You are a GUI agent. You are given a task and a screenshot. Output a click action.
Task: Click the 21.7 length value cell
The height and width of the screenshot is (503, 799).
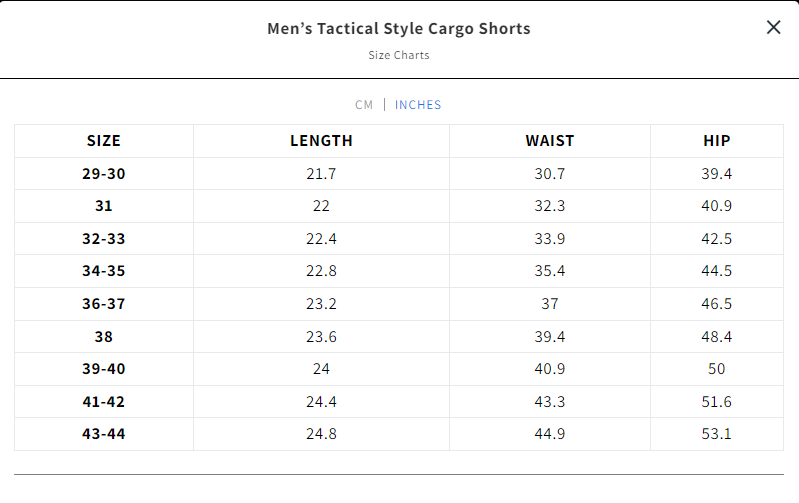click(321, 174)
